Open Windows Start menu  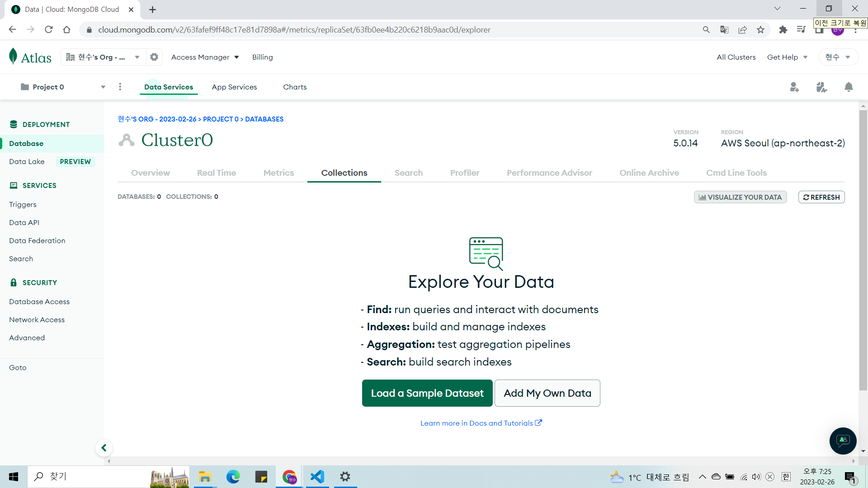[x=14, y=477]
